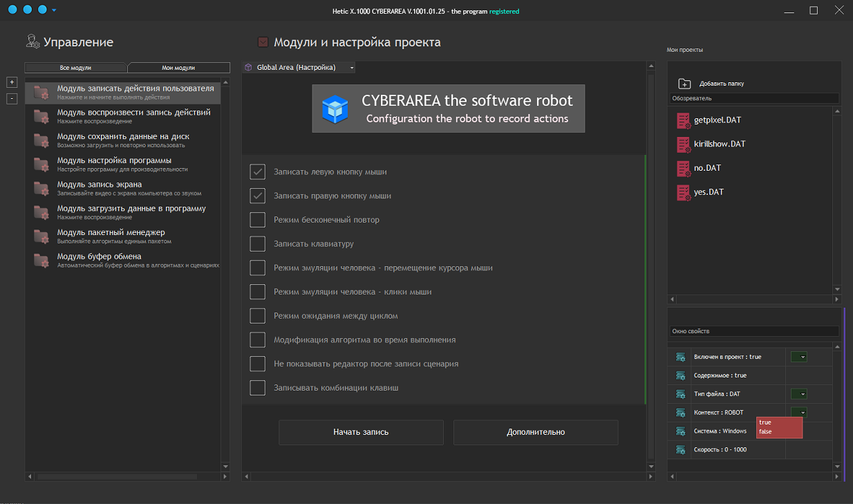Click Добавить папку

pyautogui.click(x=722, y=84)
